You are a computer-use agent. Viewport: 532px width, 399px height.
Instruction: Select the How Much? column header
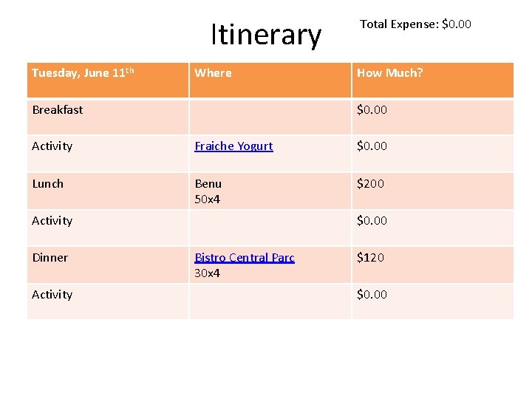click(389, 73)
